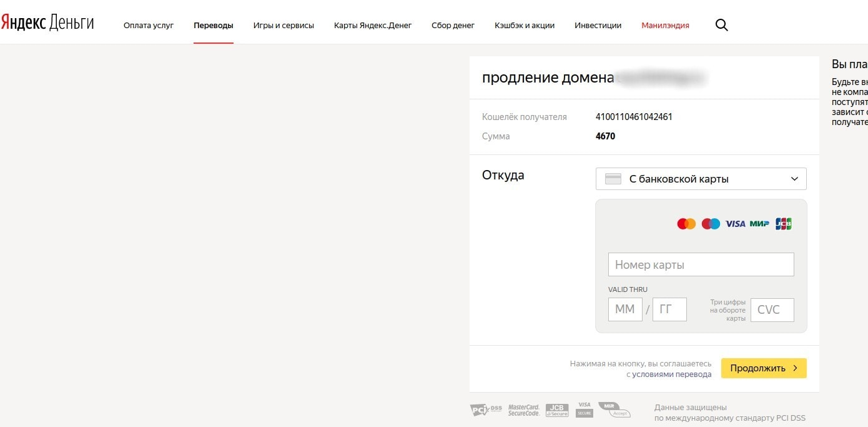Open Сбор денег page
The width and height of the screenshot is (868, 427).
coord(453,26)
